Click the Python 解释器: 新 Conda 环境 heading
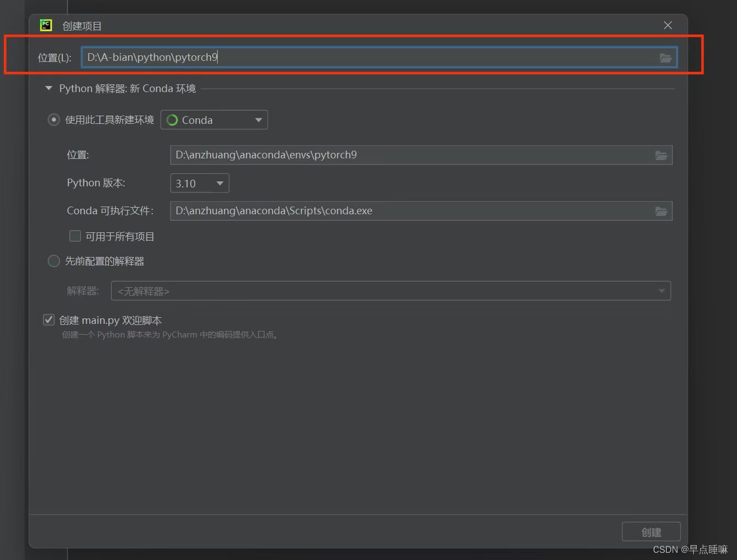 128,88
